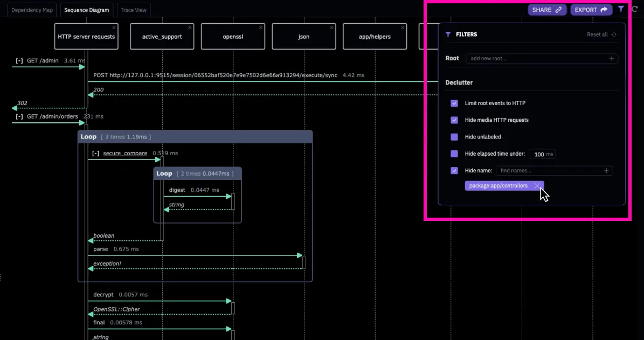Image resolution: width=644 pixels, height=340 pixels.
Task: Enable Hide elapsed time under checkbox
Action: coord(454,154)
